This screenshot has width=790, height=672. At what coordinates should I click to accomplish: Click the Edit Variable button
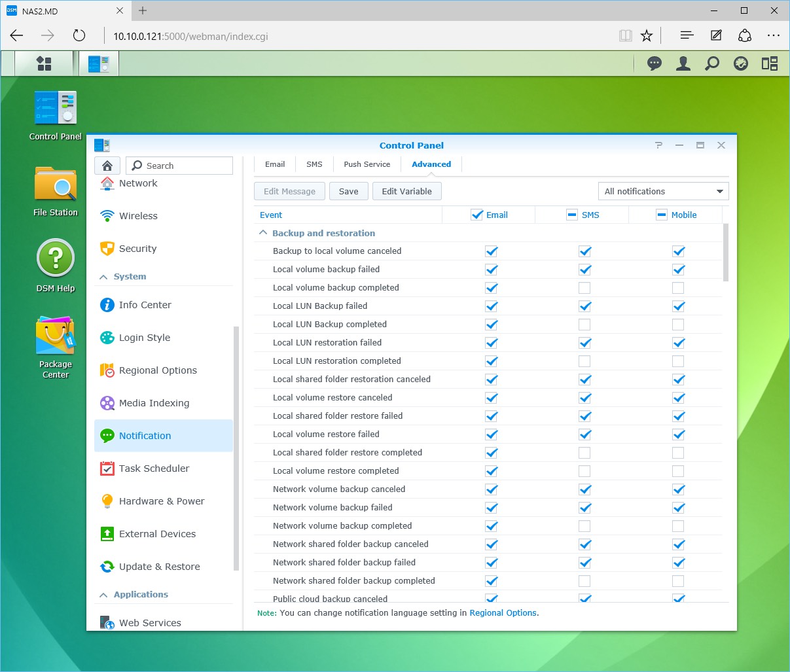coord(406,191)
